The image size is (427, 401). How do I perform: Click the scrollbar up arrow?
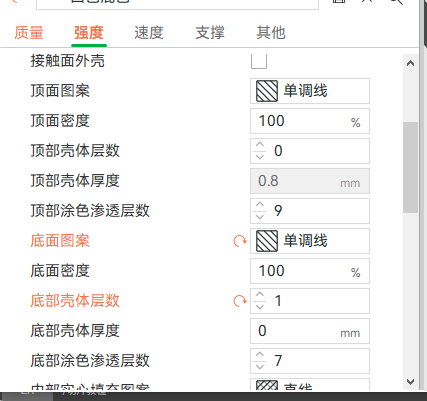(410, 63)
